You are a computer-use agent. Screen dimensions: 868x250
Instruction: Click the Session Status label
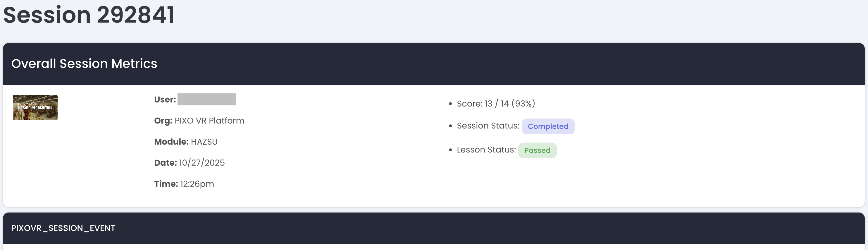point(488,126)
